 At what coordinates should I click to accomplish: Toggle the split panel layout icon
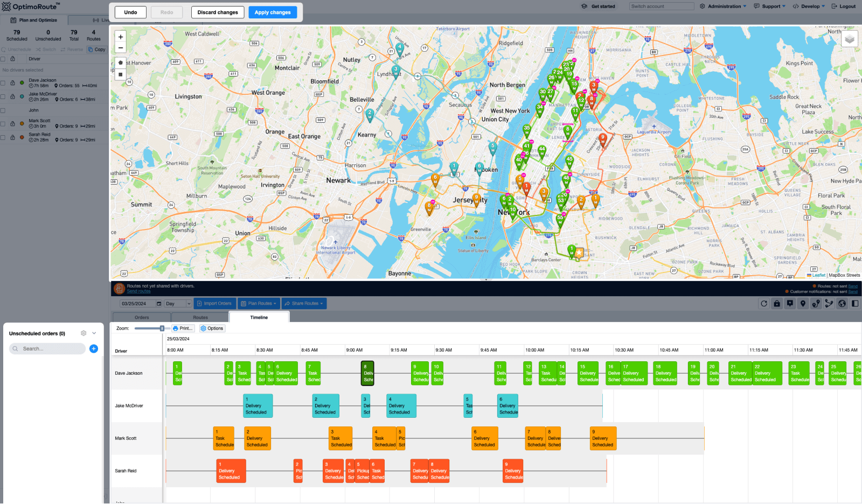point(855,303)
